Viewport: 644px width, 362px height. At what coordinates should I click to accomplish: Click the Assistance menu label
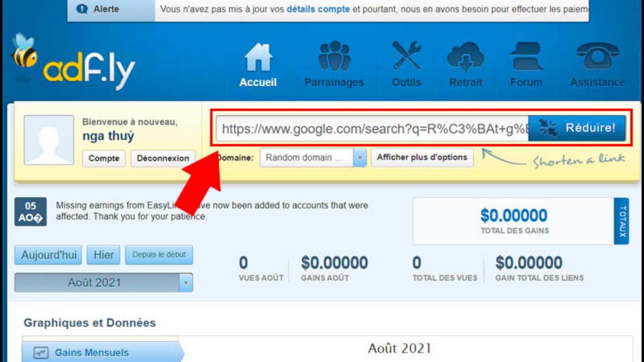597,83
